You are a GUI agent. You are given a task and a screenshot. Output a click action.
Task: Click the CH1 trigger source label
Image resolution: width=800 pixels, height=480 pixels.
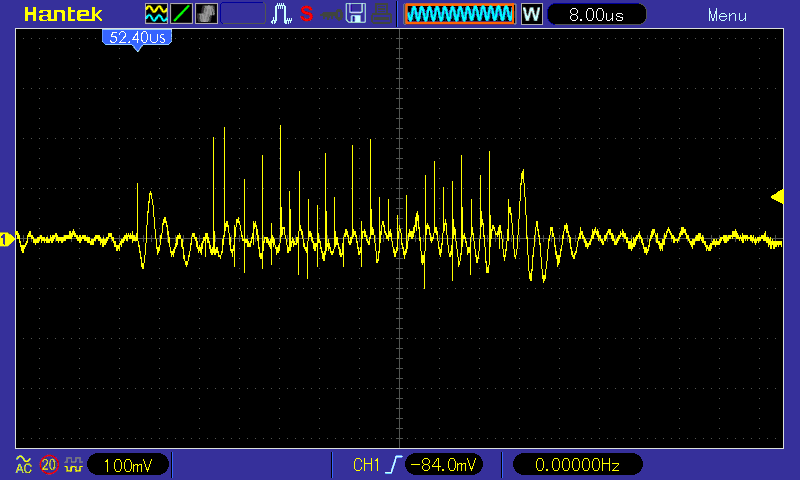pyautogui.click(x=366, y=465)
